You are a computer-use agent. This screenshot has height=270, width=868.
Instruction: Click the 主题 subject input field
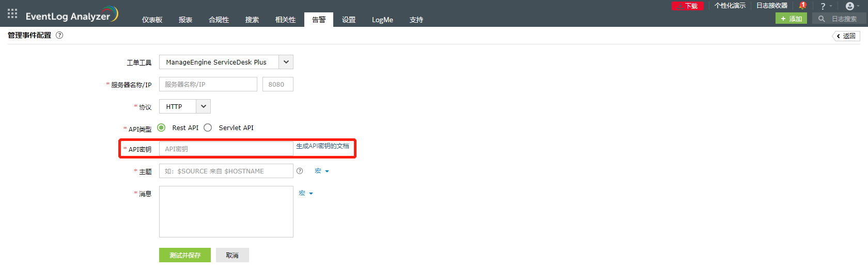click(226, 171)
